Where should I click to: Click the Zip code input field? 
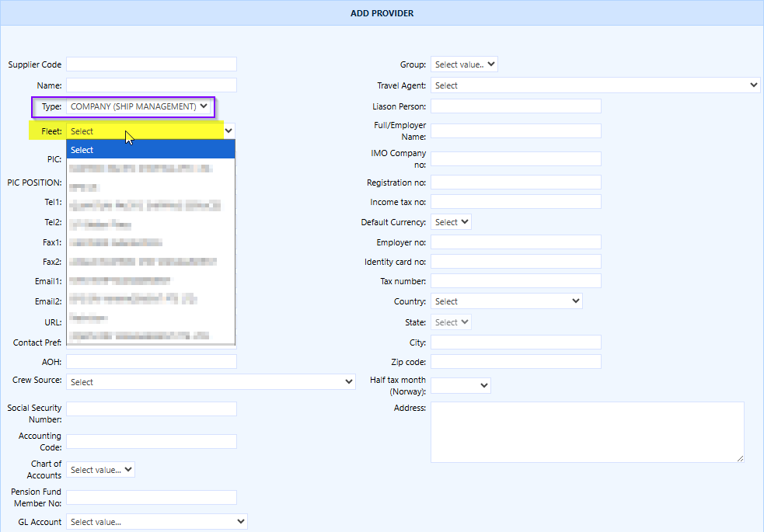click(516, 361)
